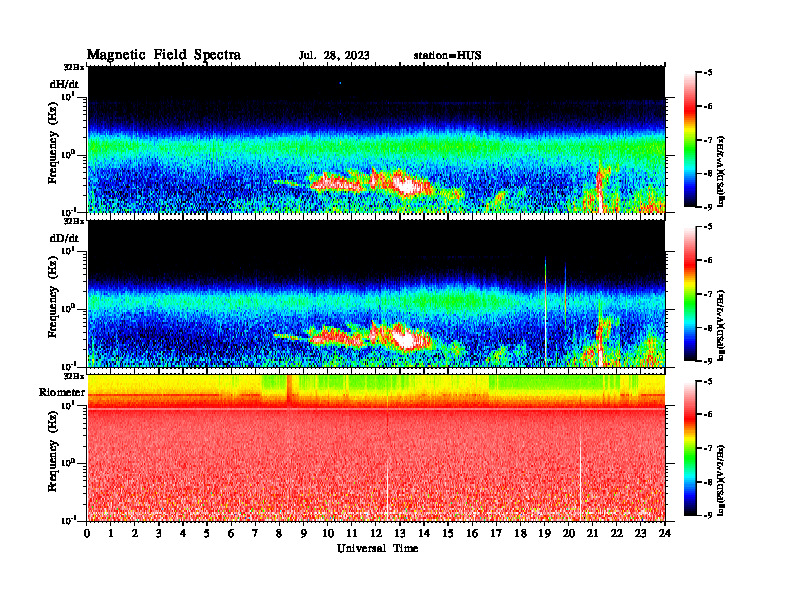Click hour "12" on the time axis
The height and width of the screenshot is (612, 792).
(x=375, y=534)
